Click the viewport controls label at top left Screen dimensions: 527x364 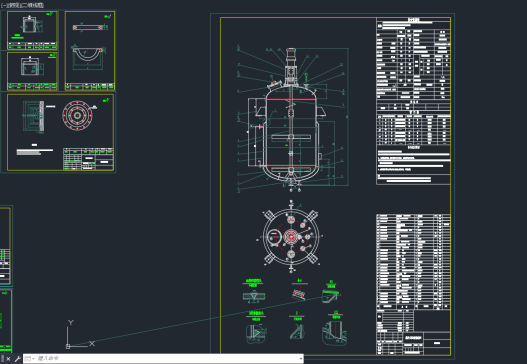click(22, 5)
